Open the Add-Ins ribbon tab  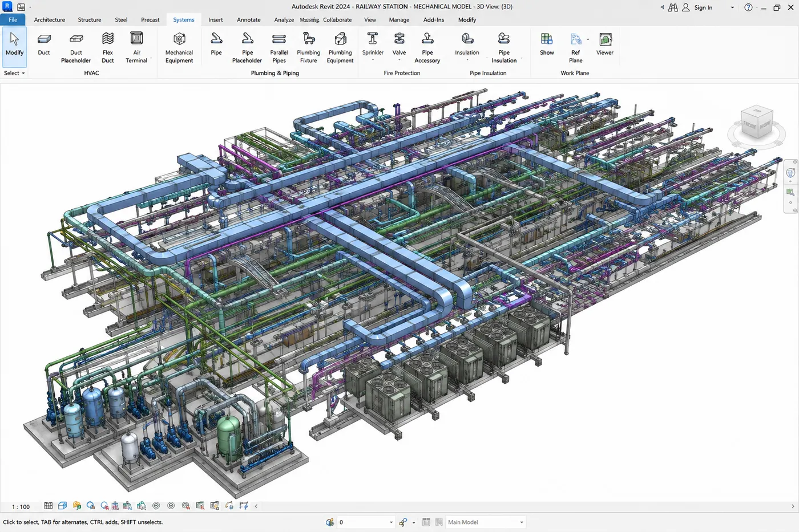pos(434,19)
